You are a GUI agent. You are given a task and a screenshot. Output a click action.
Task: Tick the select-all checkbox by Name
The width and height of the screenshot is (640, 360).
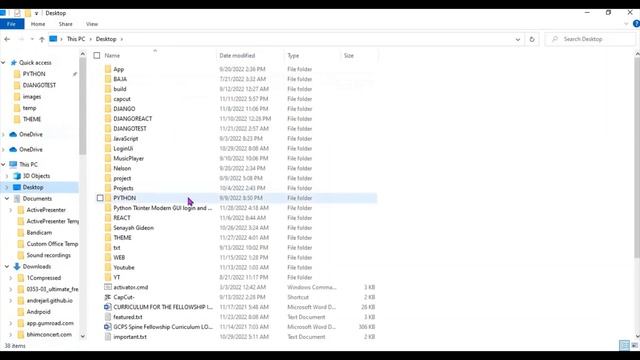(97, 56)
